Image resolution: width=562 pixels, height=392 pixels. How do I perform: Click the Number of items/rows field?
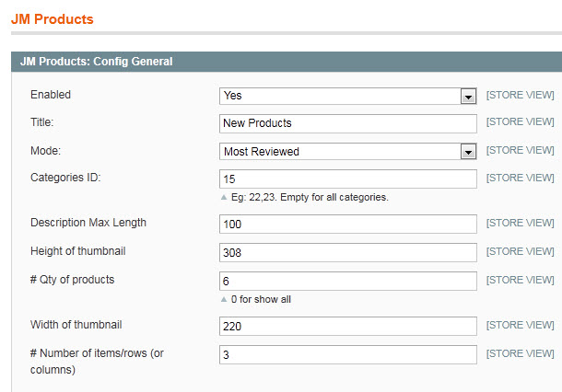(x=348, y=355)
